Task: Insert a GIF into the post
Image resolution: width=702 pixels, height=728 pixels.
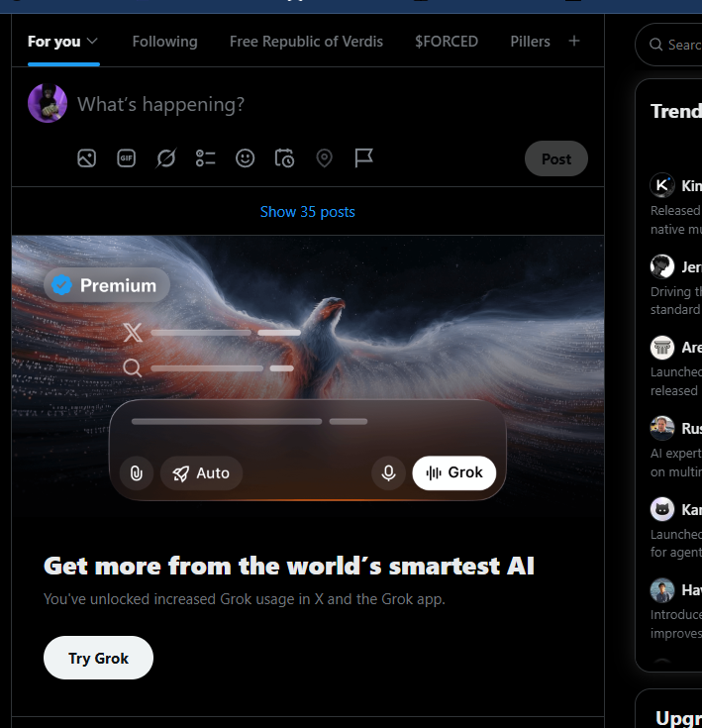Action: tap(126, 158)
